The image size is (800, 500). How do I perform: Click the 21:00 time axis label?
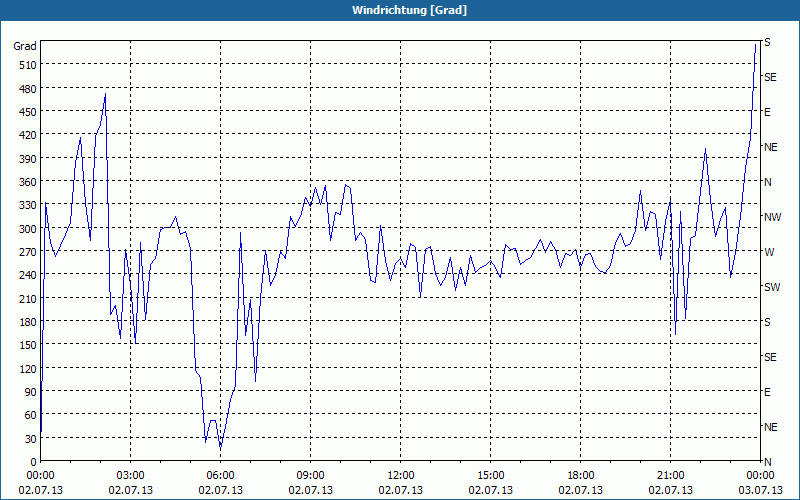670,476
